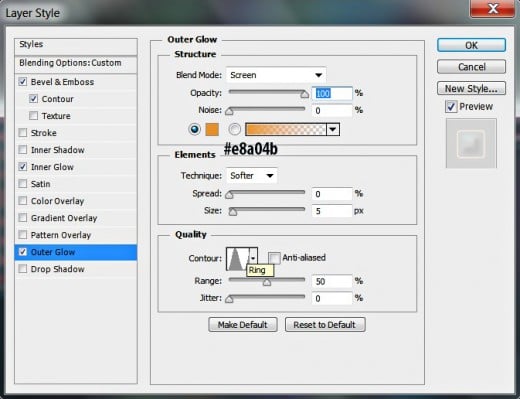The width and height of the screenshot is (520, 399).
Task: Toggle the Inner Glow checkbox
Action: tap(23, 167)
